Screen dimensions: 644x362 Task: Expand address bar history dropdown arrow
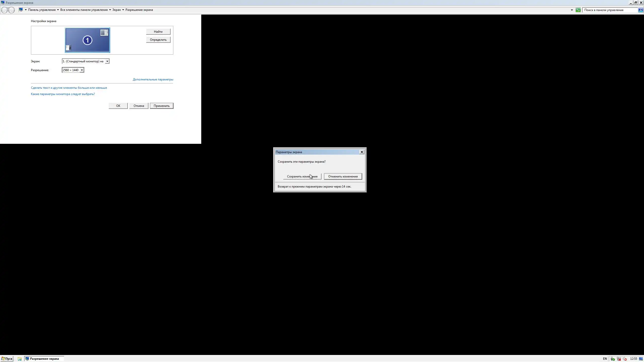click(x=572, y=10)
